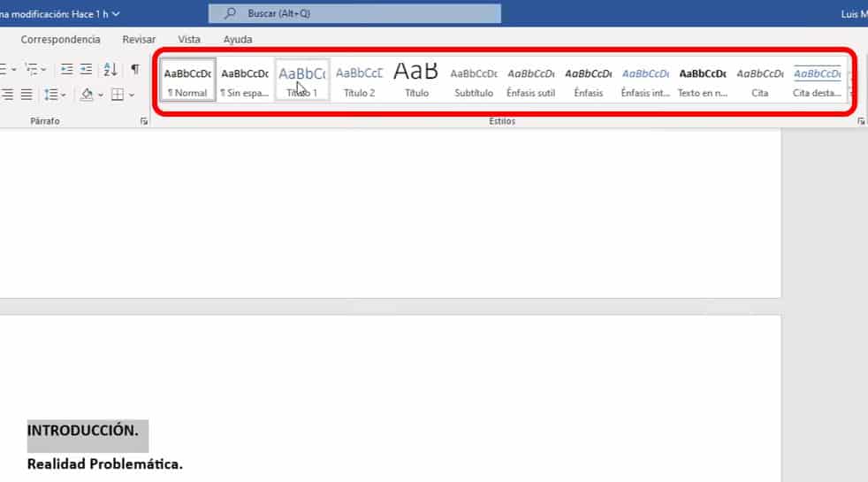Click the Buscar search box
868x482 pixels.
[354, 14]
